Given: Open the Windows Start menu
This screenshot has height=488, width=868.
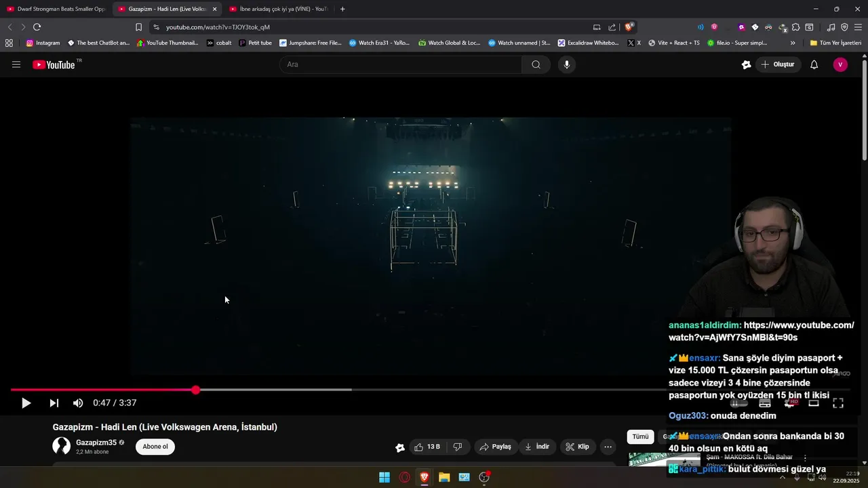Looking at the screenshot, I should pyautogui.click(x=384, y=477).
